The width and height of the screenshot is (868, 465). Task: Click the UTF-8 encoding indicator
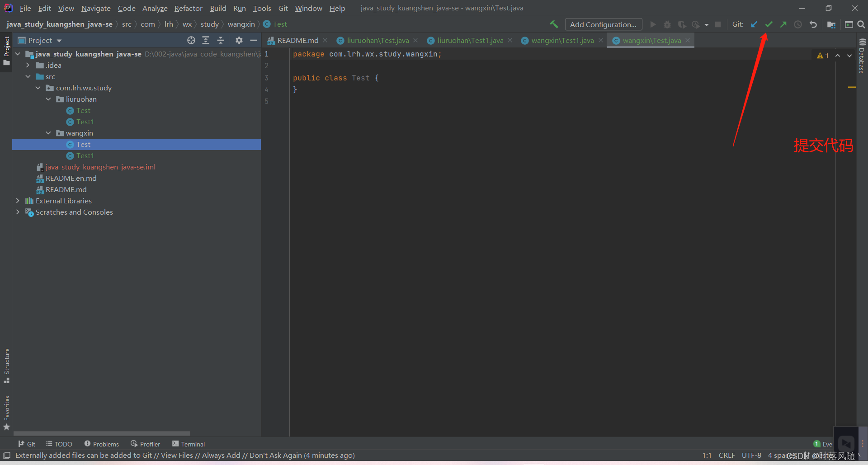751,455
